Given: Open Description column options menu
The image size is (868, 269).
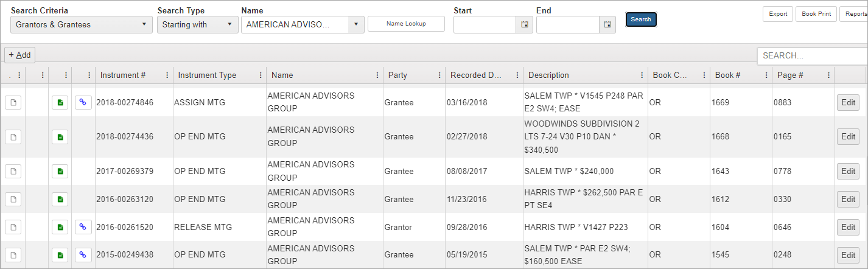Looking at the screenshot, I should tap(642, 75).
